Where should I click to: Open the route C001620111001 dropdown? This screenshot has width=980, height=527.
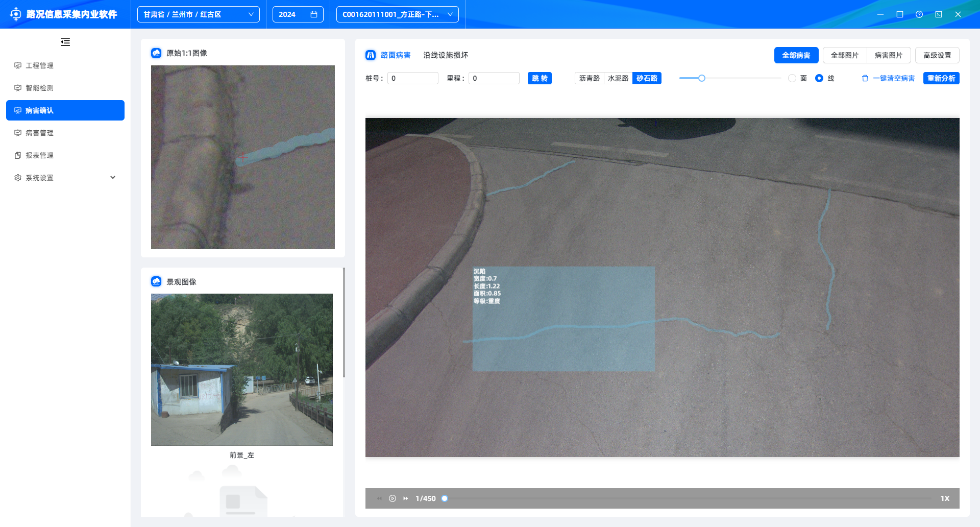[x=397, y=14]
